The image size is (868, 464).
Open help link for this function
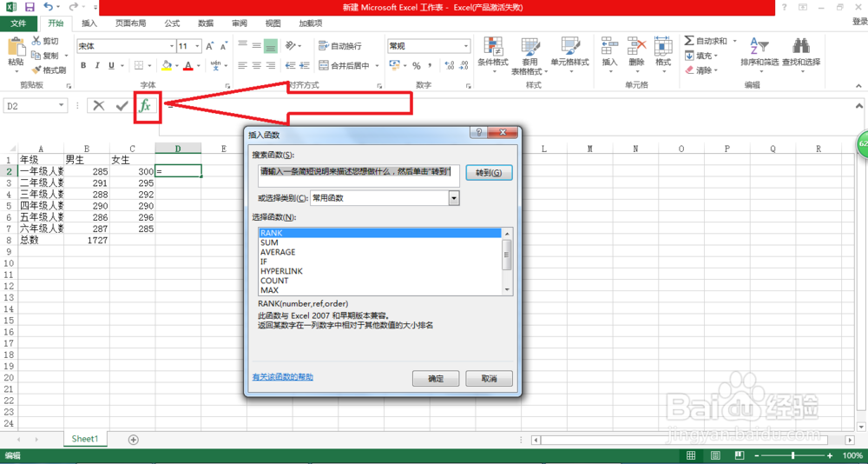point(283,377)
